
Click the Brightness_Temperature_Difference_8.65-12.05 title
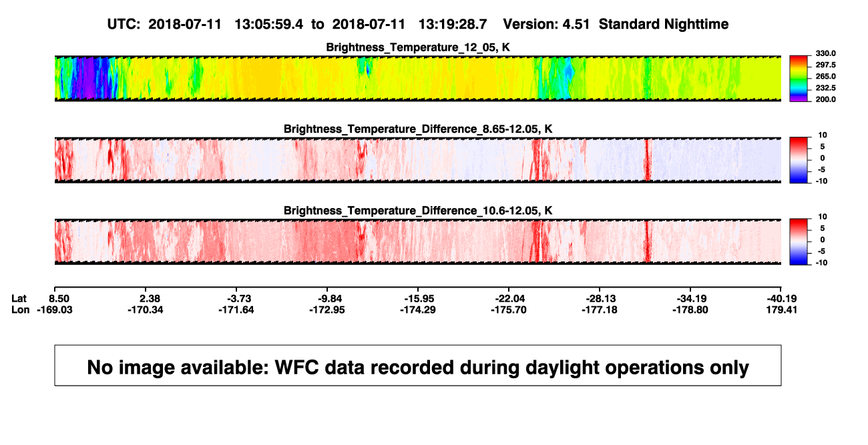418,129
